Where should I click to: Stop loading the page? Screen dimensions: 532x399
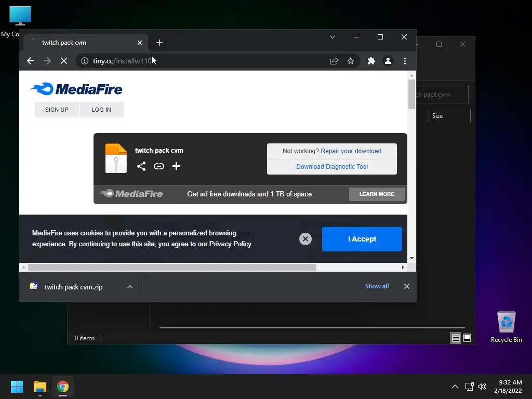(x=64, y=61)
